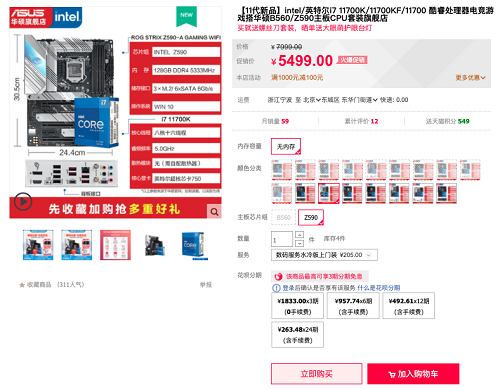Choose the ¥1833.00x3期 installment plan
Screen dimensions: 500x390
coord(298,306)
